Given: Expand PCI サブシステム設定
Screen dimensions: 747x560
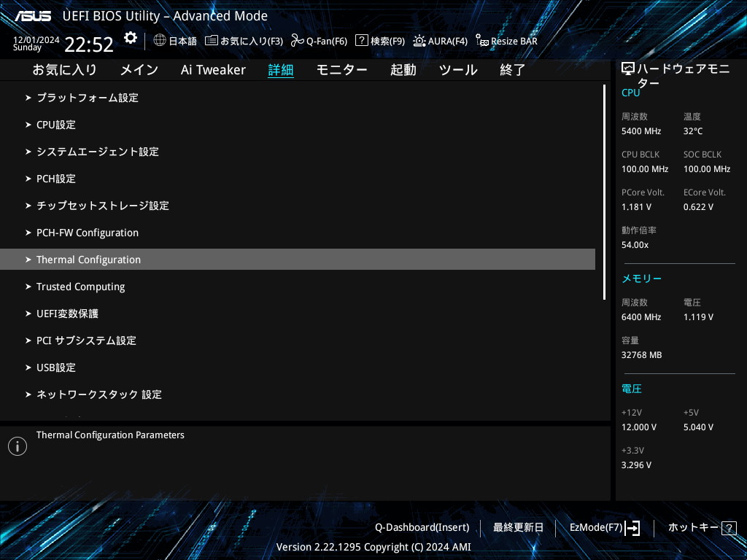Looking at the screenshot, I should point(298,341).
